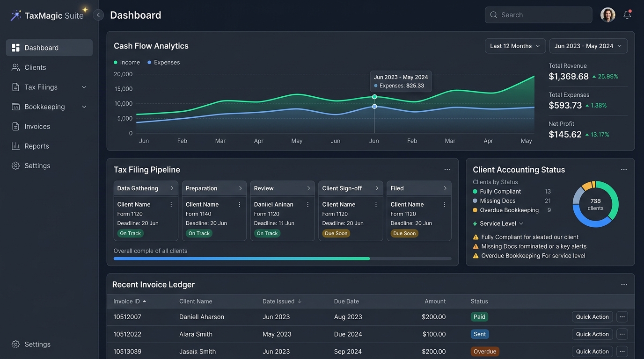Toggle the Income legend series

[127, 62]
